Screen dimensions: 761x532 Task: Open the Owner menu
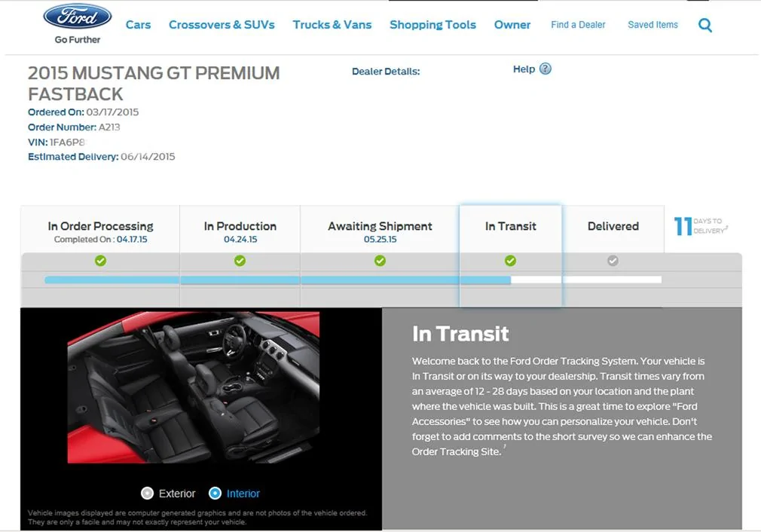(x=512, y=25)
